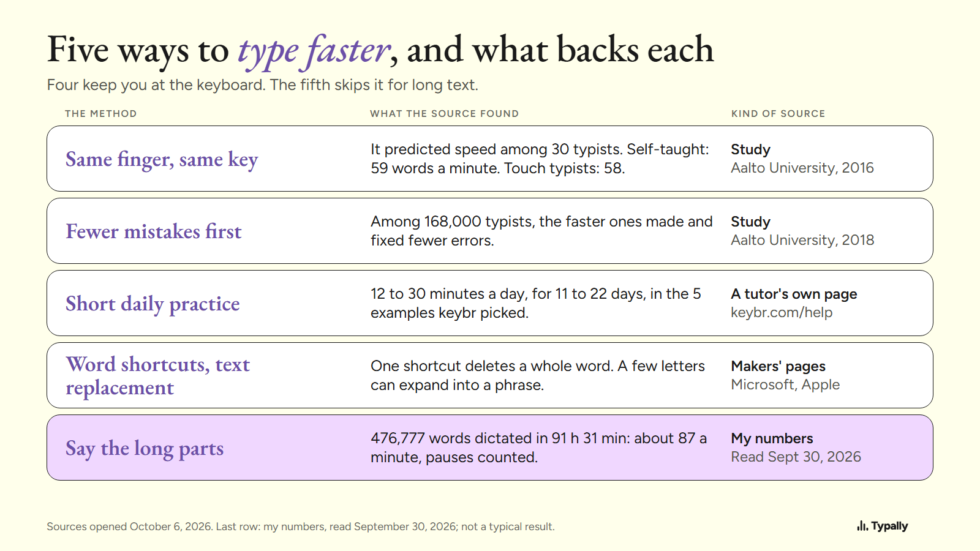Screen dimensions: 980x551
Task: Click 'Aalto University, 2016' source text
Action: tap(802, 168)
